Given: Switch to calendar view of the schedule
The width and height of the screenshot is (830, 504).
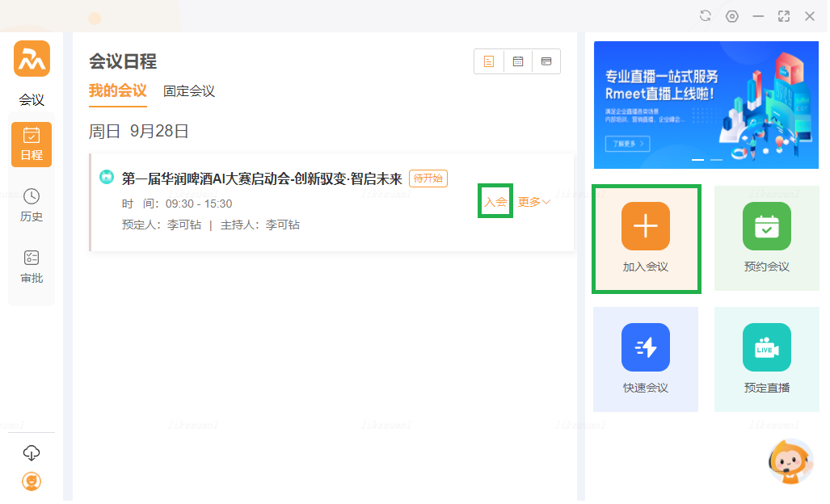Looking at the screenshot, I should [x=517, y=61].
